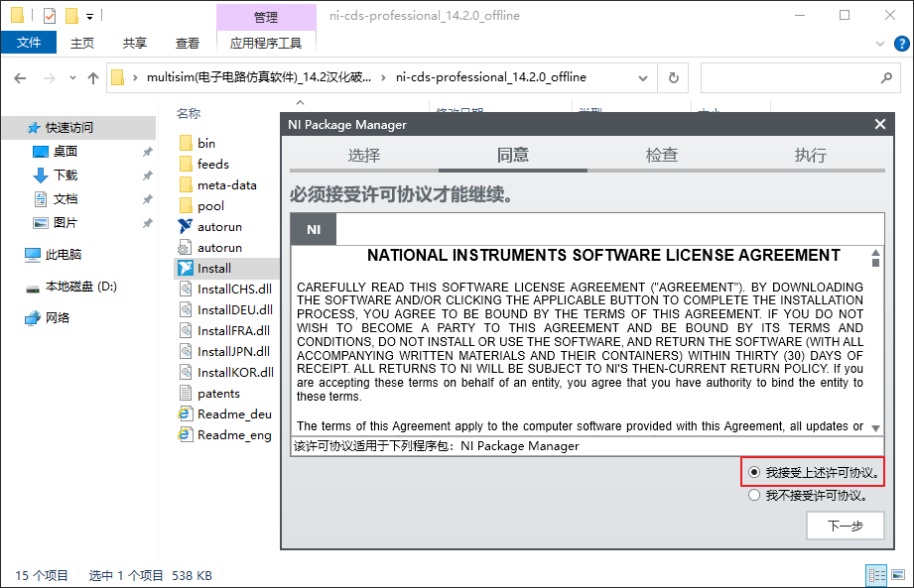
Task: Switch to the 同意 step tab
Action: 513,155
